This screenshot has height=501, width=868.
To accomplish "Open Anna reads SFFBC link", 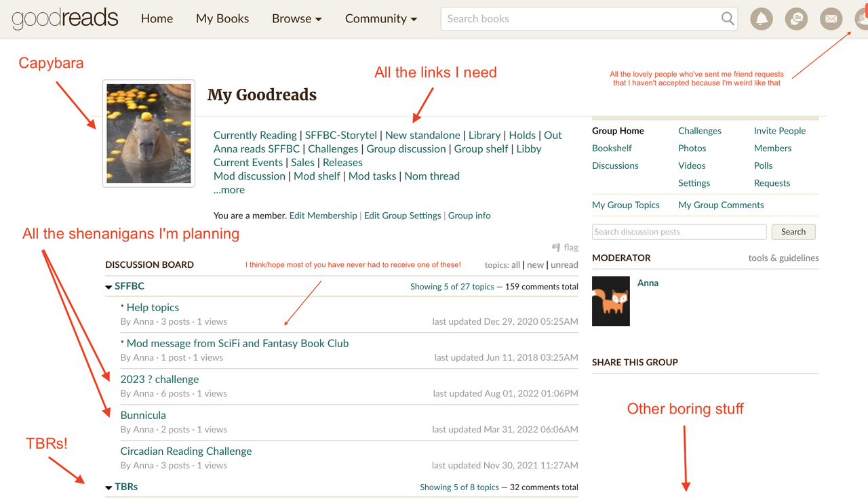I will coord(256,148).
